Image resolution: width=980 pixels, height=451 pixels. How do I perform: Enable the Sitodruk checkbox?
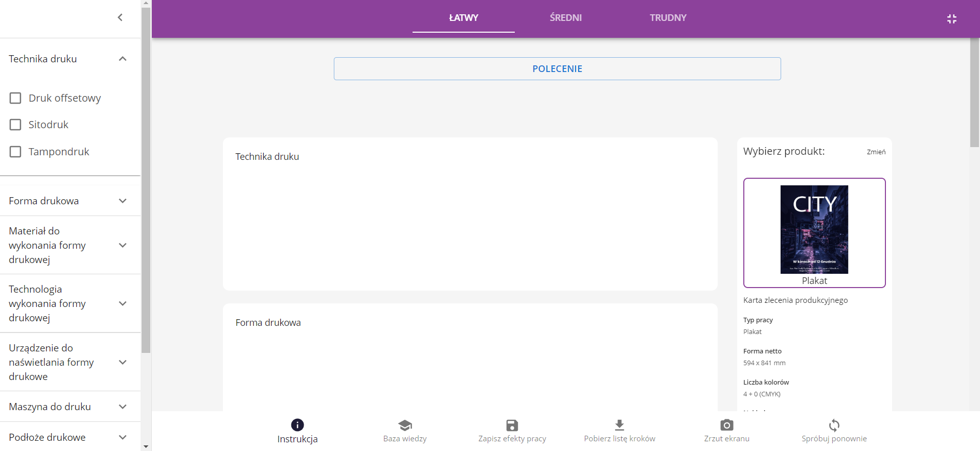click(x=15, y=125)
